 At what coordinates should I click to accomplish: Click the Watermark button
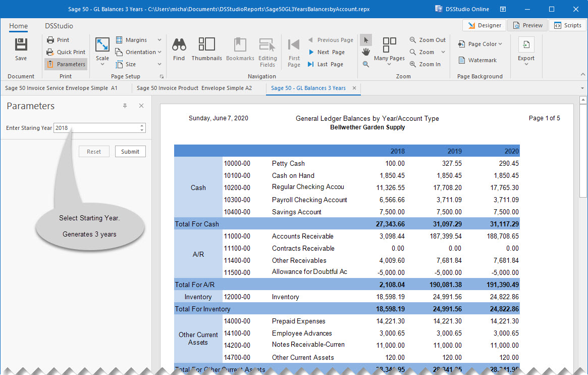coord(477,60)
